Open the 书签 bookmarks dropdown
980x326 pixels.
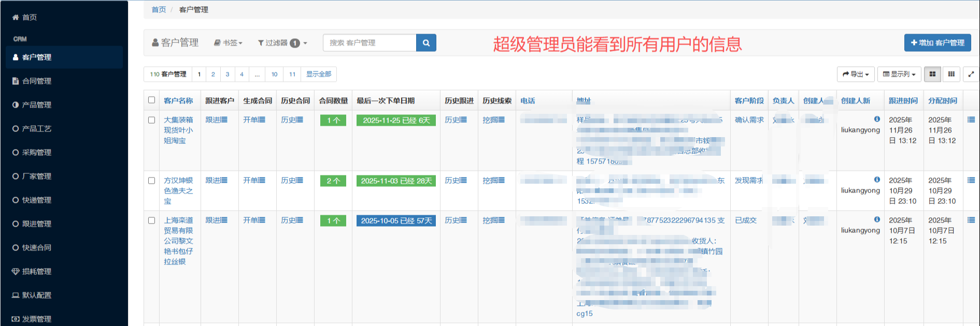[x=229, y=43]
